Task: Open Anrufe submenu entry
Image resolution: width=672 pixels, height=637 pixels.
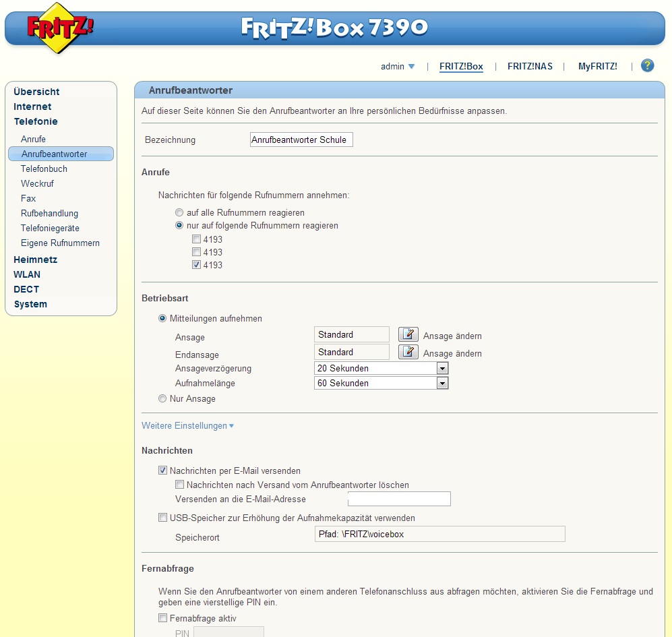Action: [34, 140]
